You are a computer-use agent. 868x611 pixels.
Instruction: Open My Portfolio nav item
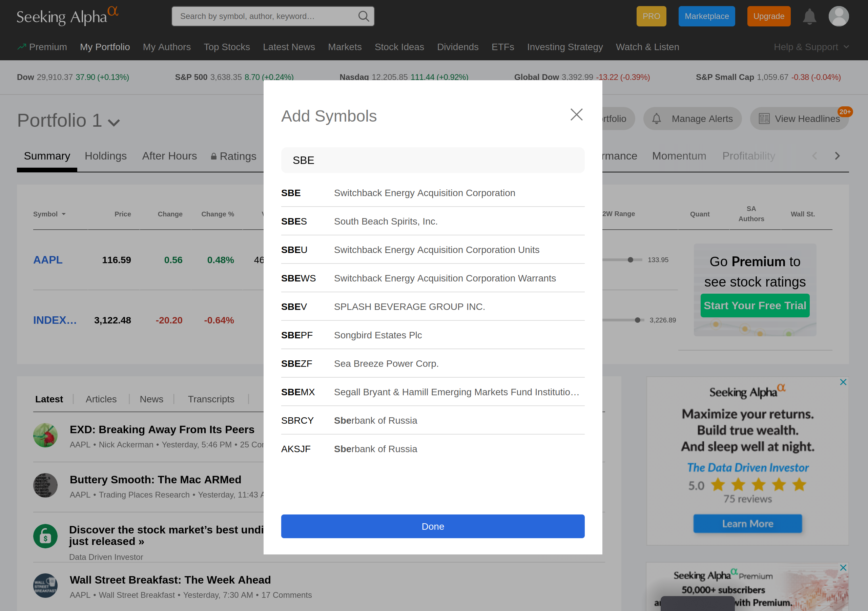pyautogui.click(x=105, y=47)
